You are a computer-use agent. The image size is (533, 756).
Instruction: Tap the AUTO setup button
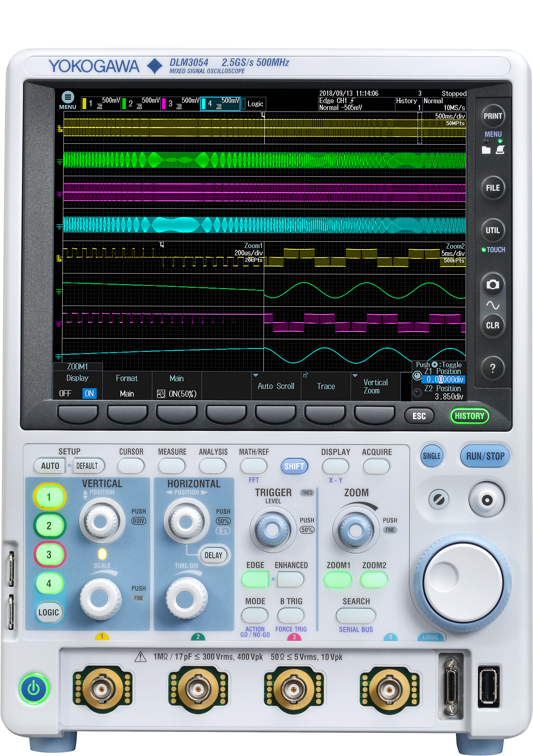pos(50,466)
